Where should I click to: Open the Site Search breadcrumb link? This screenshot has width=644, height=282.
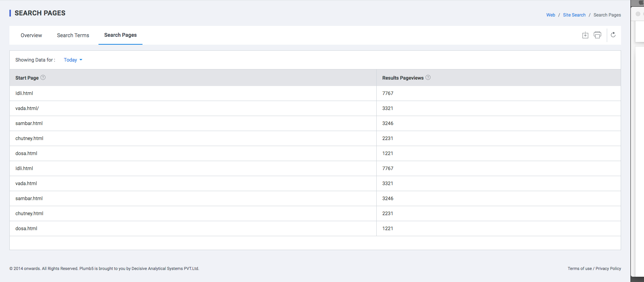pyautogui.click(x=574, y=15)
